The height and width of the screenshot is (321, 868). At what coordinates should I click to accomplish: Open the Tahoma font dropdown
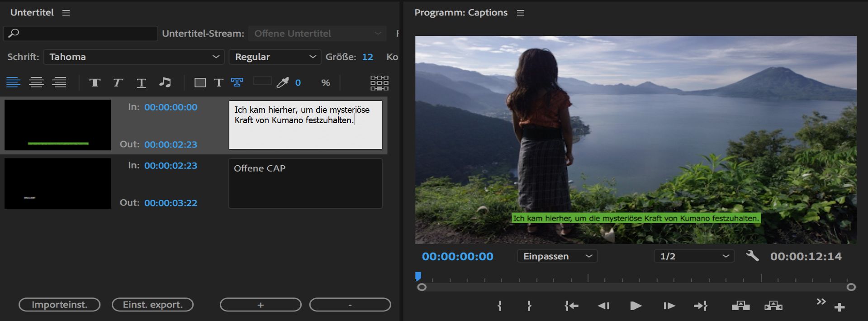(x=134, y=57)
